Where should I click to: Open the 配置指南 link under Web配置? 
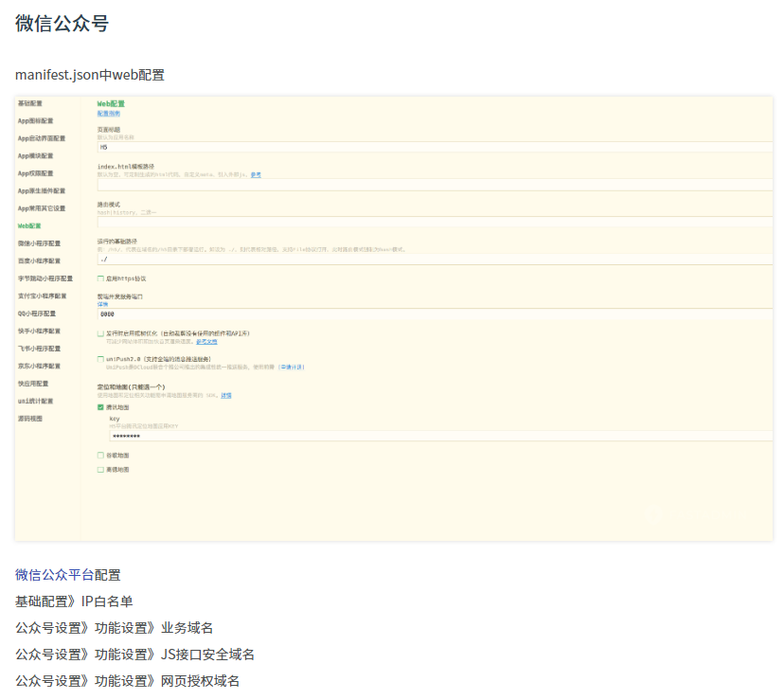(x=109, y=114)
